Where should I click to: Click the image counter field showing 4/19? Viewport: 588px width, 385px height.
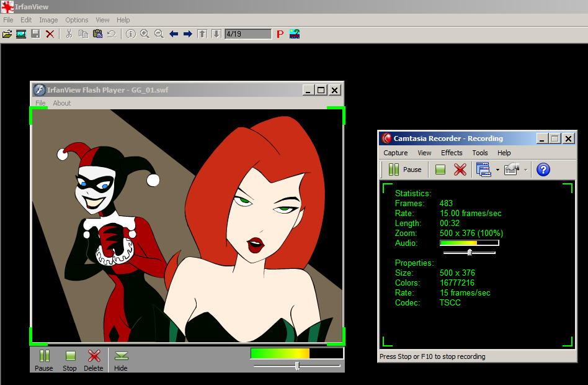click(248, 34)
